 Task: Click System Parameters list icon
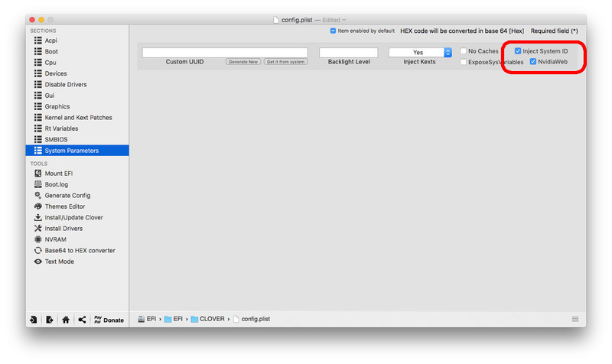coord(37,150)
